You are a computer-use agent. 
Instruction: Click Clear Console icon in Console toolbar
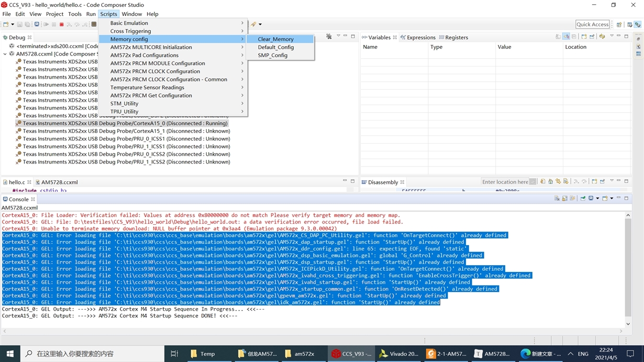pos(557,198)
